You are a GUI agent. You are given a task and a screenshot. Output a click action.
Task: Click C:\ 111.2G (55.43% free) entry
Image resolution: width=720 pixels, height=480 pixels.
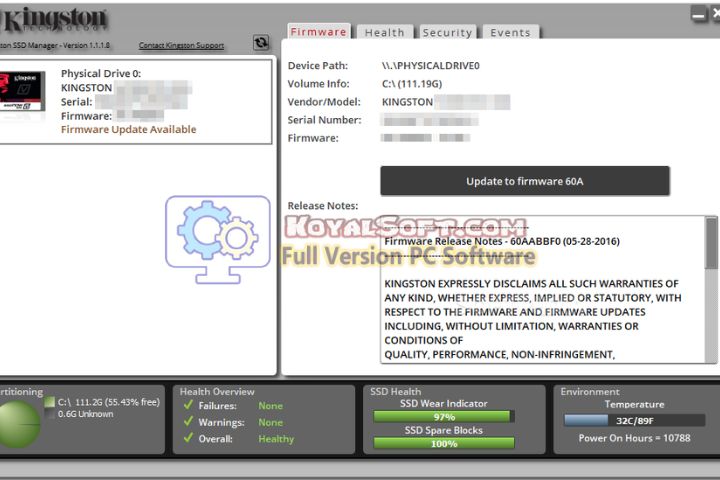108,402
